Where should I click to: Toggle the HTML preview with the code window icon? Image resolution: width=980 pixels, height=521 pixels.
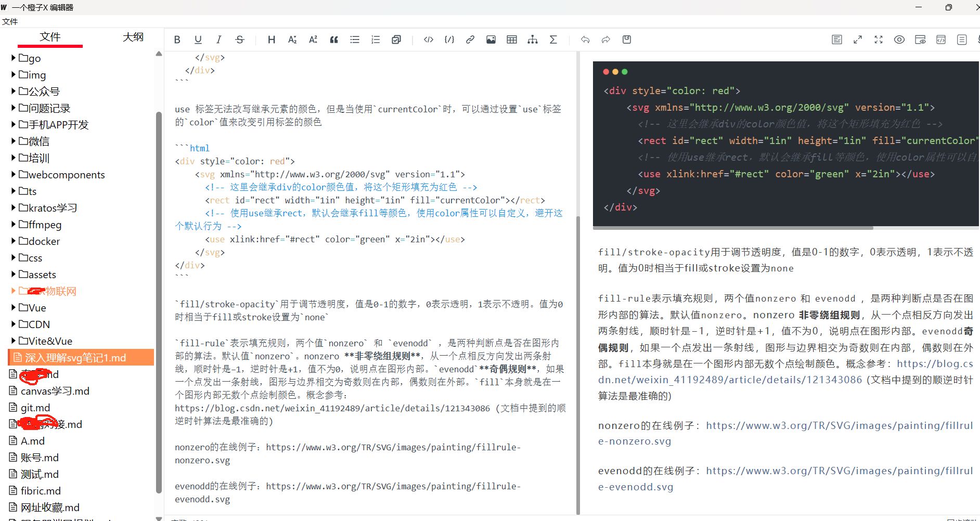click(941, 40)
